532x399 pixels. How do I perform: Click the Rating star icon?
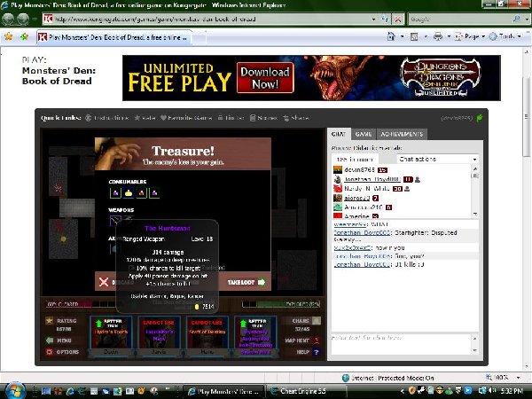tap(50, 320)
